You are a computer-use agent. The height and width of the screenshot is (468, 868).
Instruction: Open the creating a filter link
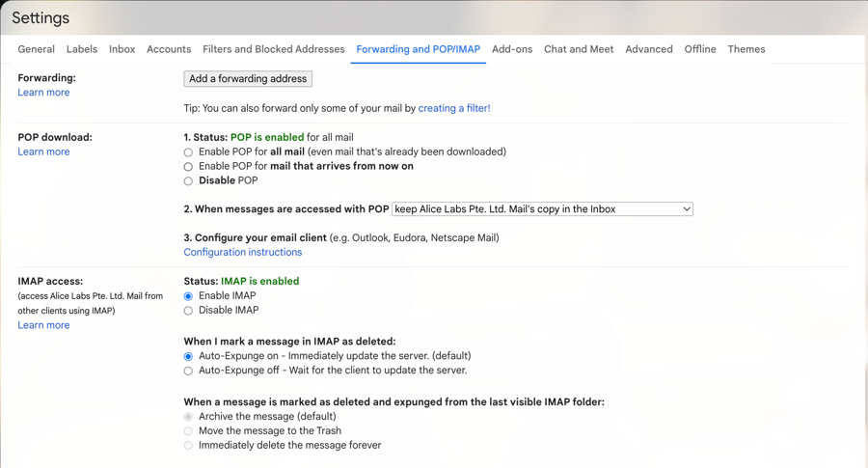coord(453,109)
